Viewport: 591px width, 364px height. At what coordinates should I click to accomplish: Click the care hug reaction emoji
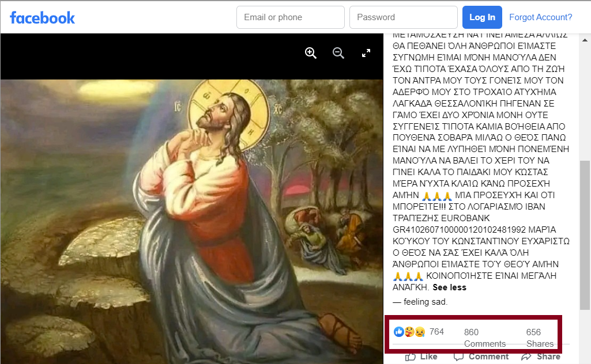(409, 332)
